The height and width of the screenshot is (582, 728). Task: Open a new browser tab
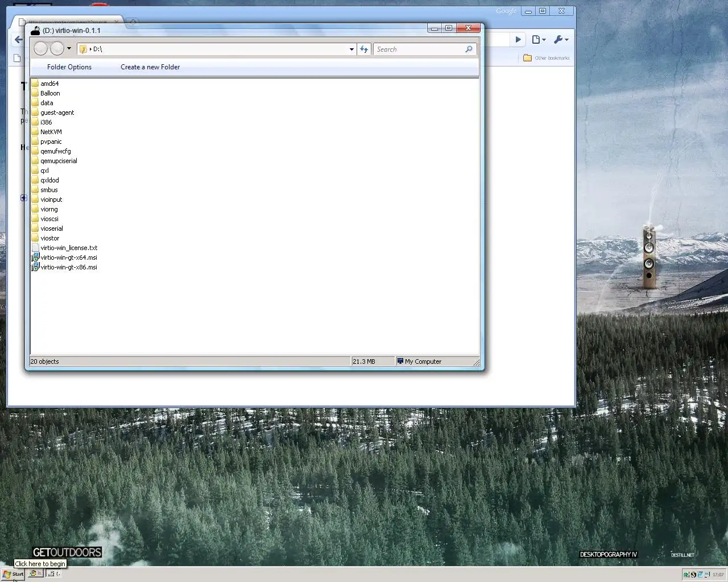(133, 22)
